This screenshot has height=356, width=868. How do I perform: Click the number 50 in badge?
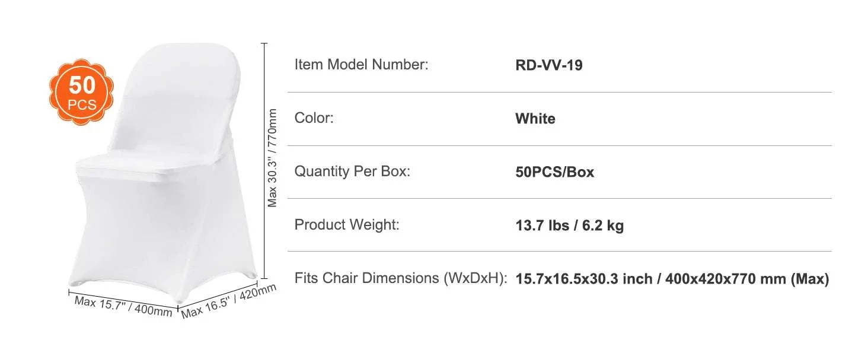[81, 85]
